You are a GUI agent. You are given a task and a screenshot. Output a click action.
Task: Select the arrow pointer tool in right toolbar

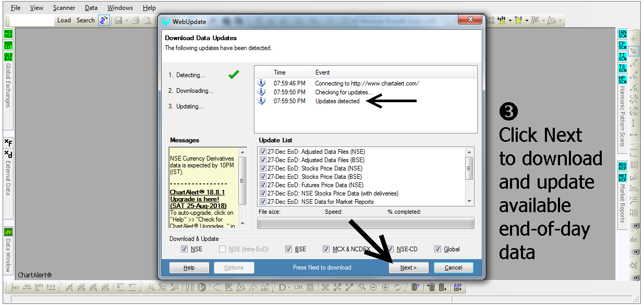point(634,51)
